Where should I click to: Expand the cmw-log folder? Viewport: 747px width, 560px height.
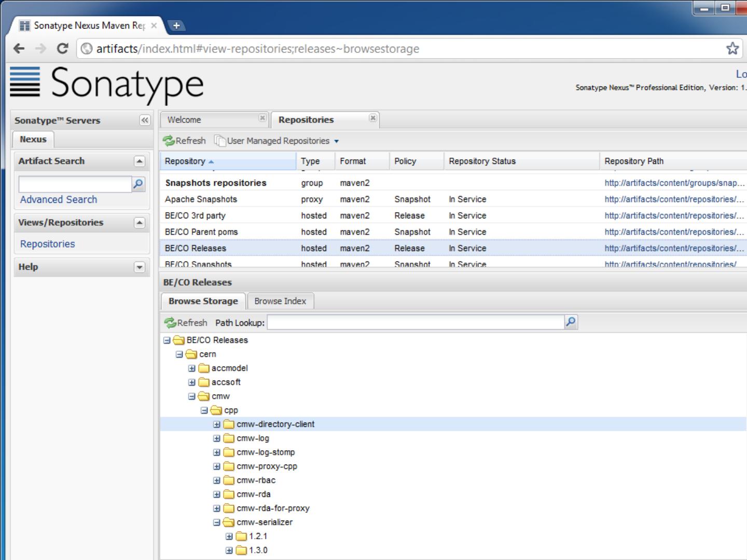coord(217,438)
